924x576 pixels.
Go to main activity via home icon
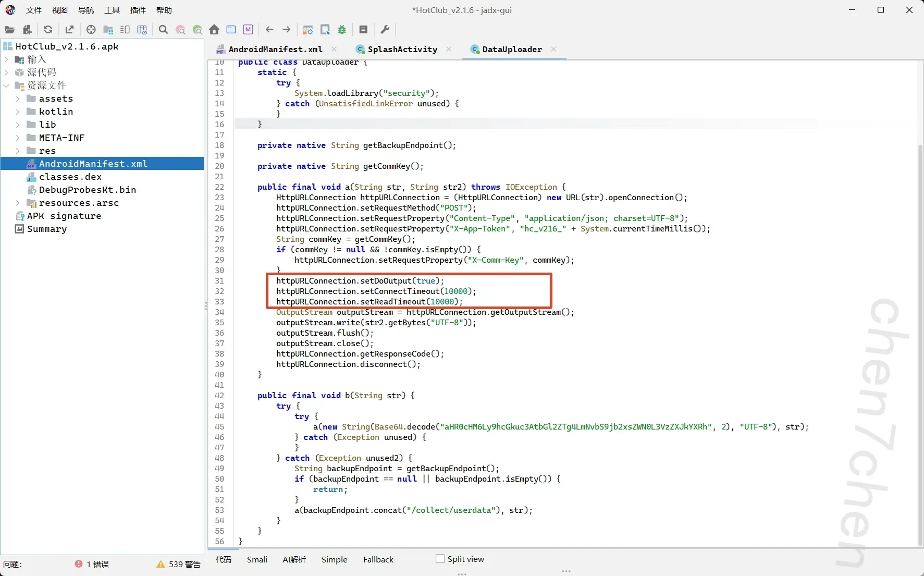tap(214, 30)
